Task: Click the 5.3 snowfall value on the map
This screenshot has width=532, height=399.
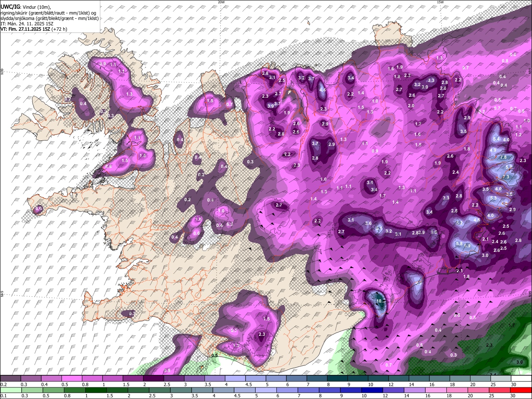Action: (x=493, y=198)
